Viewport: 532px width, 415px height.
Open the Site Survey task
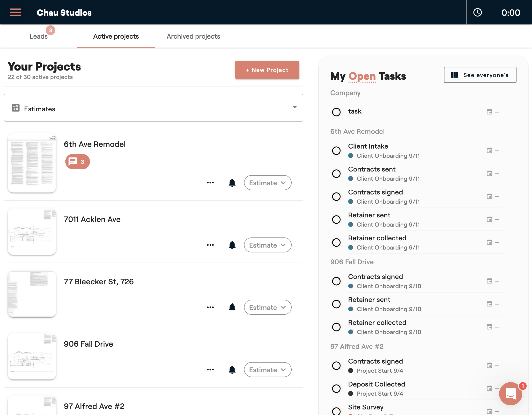click(x=366, y=407)
